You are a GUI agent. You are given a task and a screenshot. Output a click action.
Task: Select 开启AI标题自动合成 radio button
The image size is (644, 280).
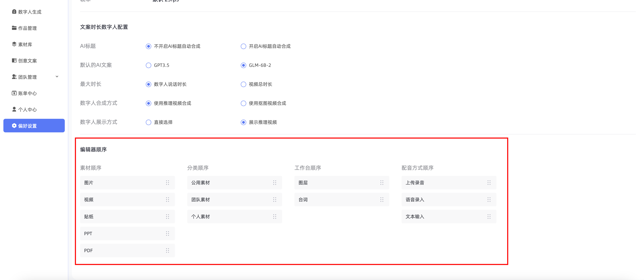(243, 46)
